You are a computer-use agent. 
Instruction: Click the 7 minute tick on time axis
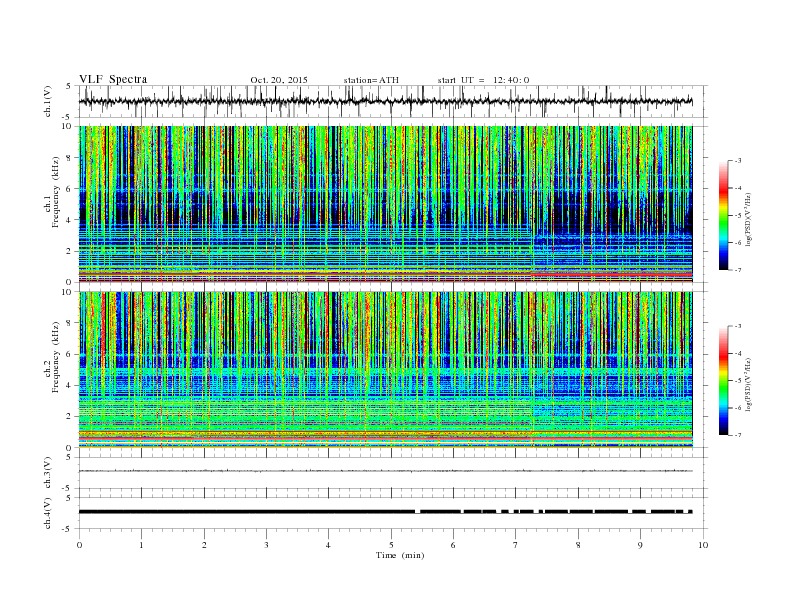pos(516,545)
